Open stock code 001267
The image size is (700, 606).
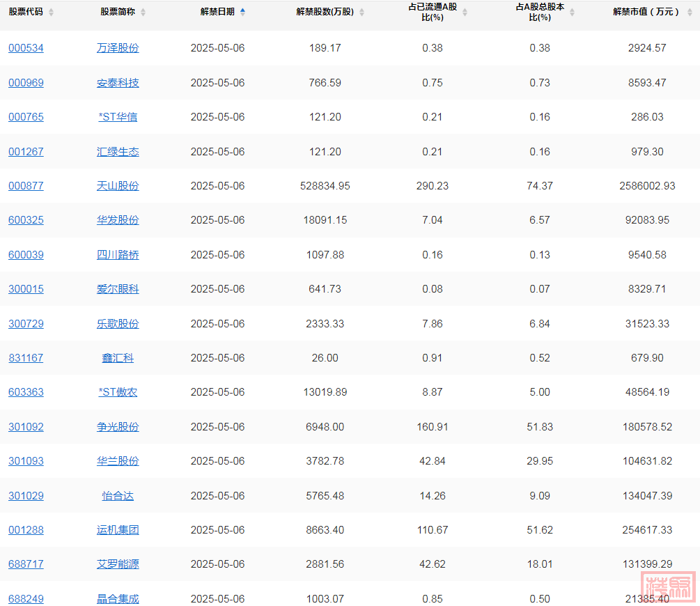tap(26, 152)
